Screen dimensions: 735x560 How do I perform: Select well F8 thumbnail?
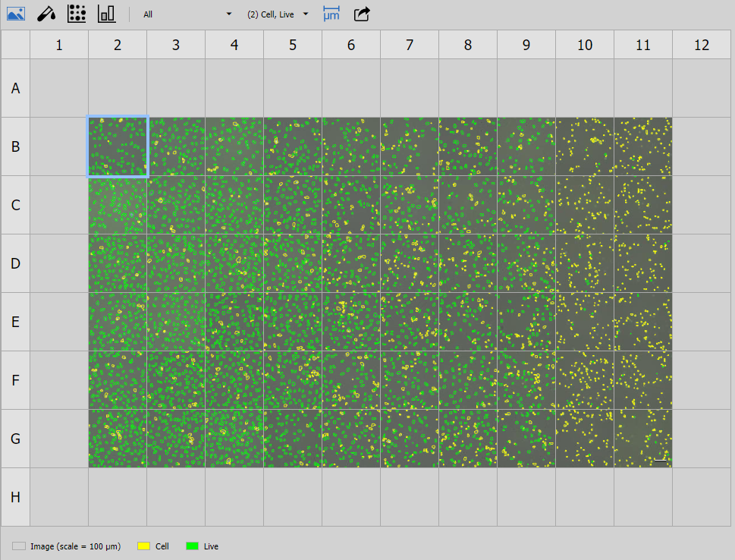468,380
